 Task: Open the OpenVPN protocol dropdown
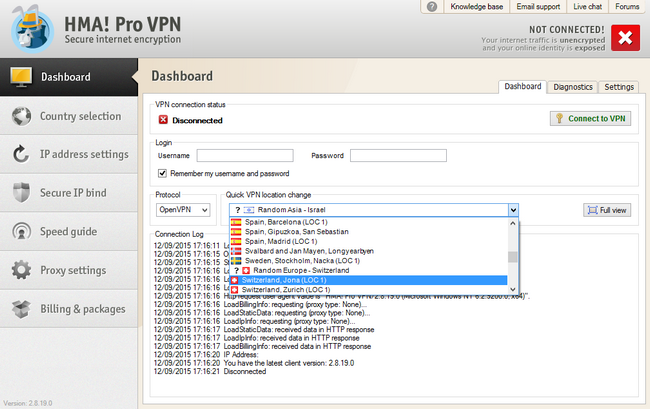(x=183, y=210)
